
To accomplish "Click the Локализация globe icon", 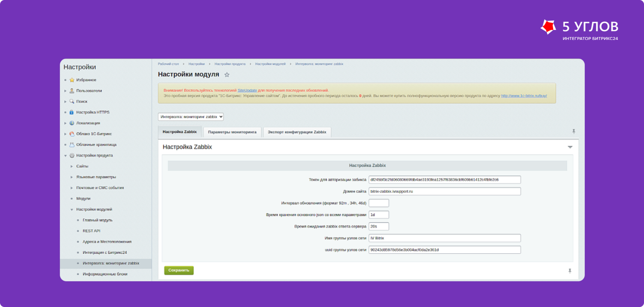I will [x=72, y=123].
